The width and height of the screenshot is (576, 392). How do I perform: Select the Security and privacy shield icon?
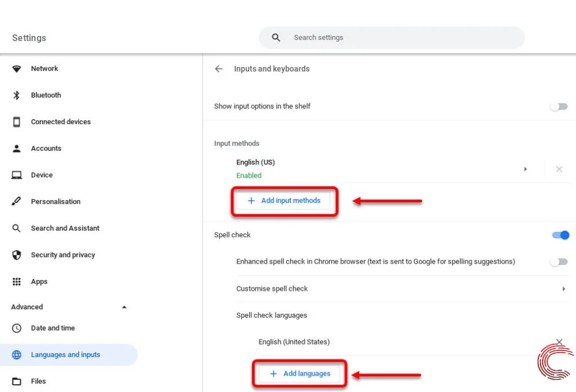(x=17, y=255)
